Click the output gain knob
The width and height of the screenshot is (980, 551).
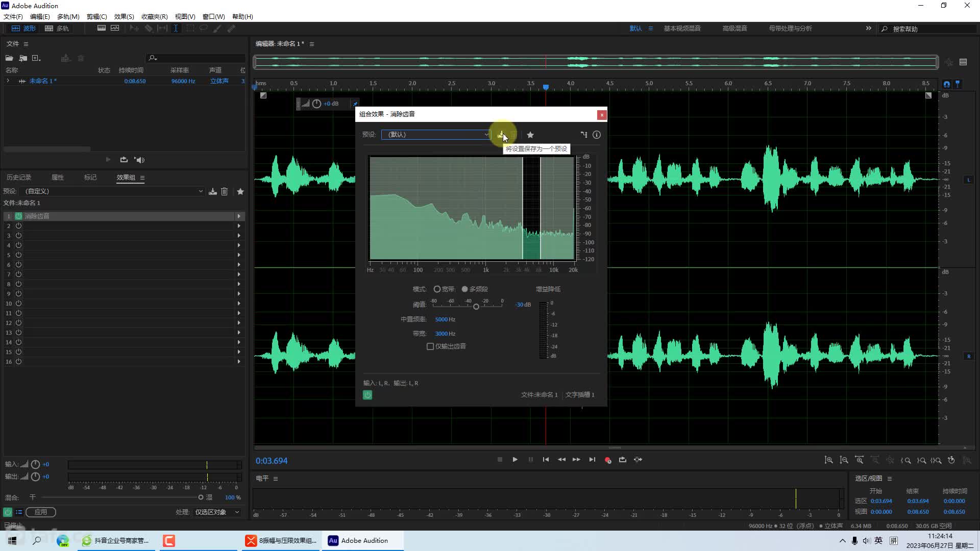click(35, 477)
